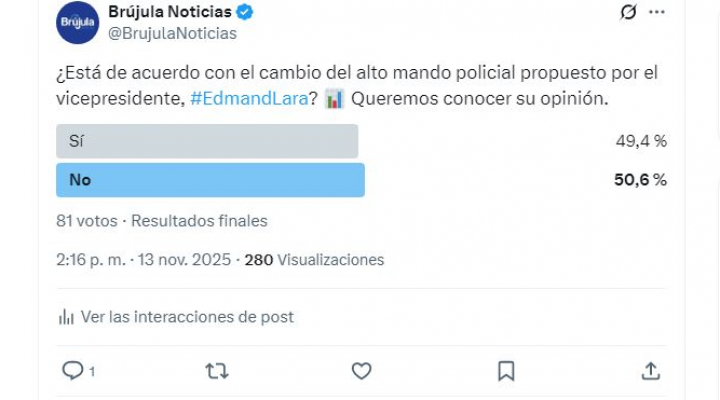Click the 280 Visualizaciones count
This screenshot has width=720, height=400.
314,260
